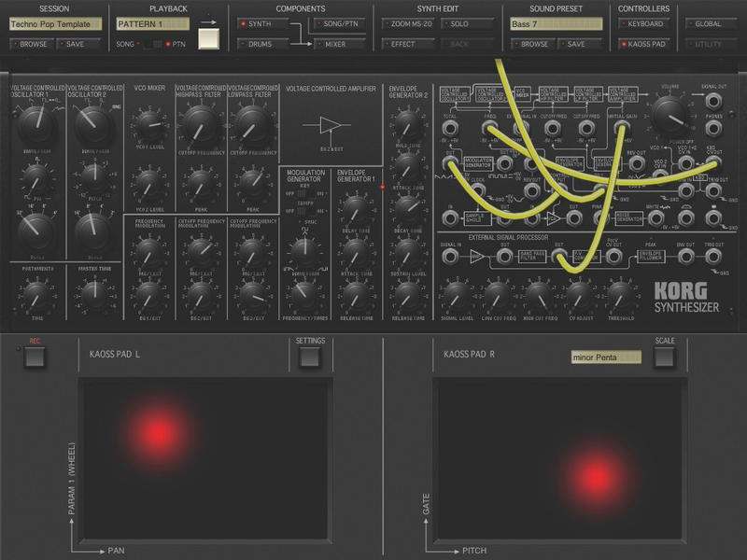747x560 pixels.
Task: Switch the controller to KAOSS PAD
Action: click(644, 44)
